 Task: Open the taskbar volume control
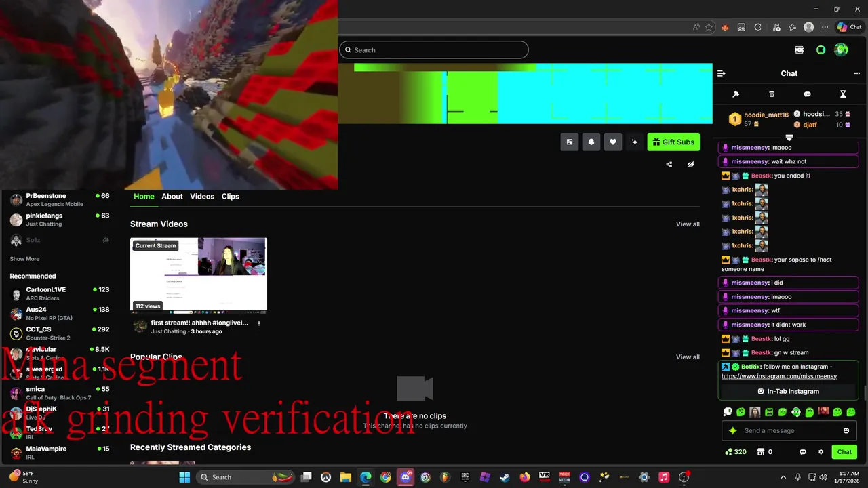823,477
